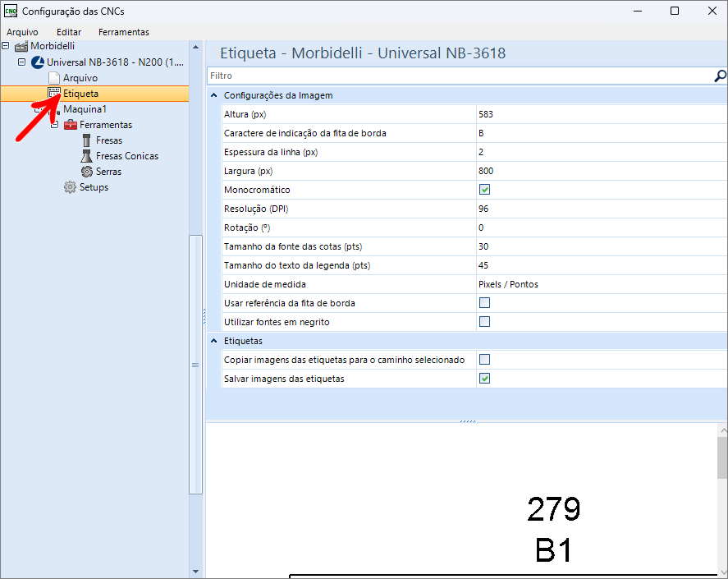Image resolution: width=728 pixels, height=579 pixels.
Task: Click the Altura (px) property label
Action: pos(245,114)
